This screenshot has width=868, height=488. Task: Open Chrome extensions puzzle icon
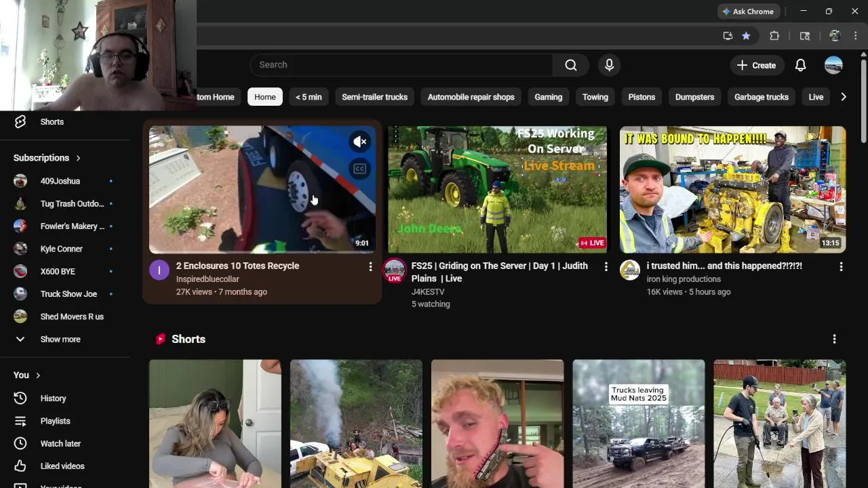pos(774,36)
